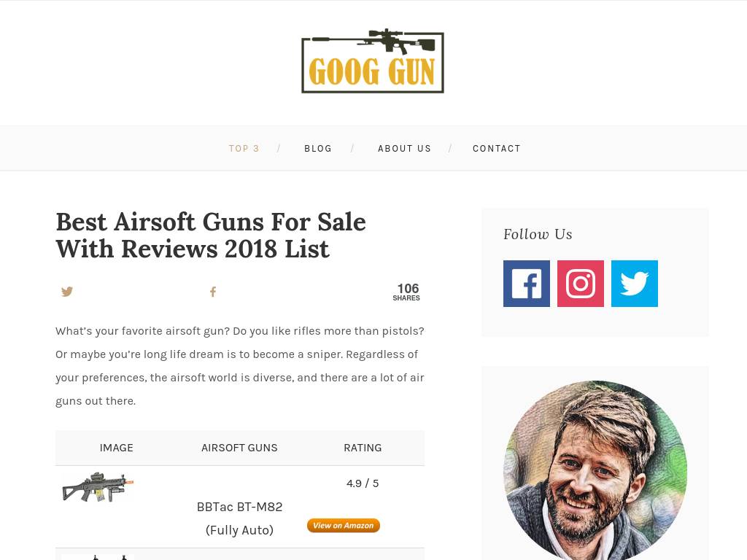Open the Facebook page under Follow Us
The width and height of the screenshot is (747, 560).
pos(527,284)
